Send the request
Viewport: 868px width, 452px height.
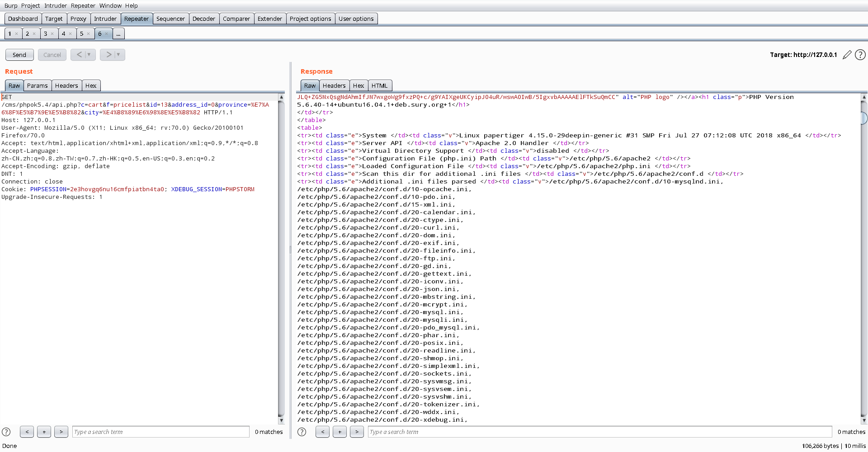[x=19, y=55]
